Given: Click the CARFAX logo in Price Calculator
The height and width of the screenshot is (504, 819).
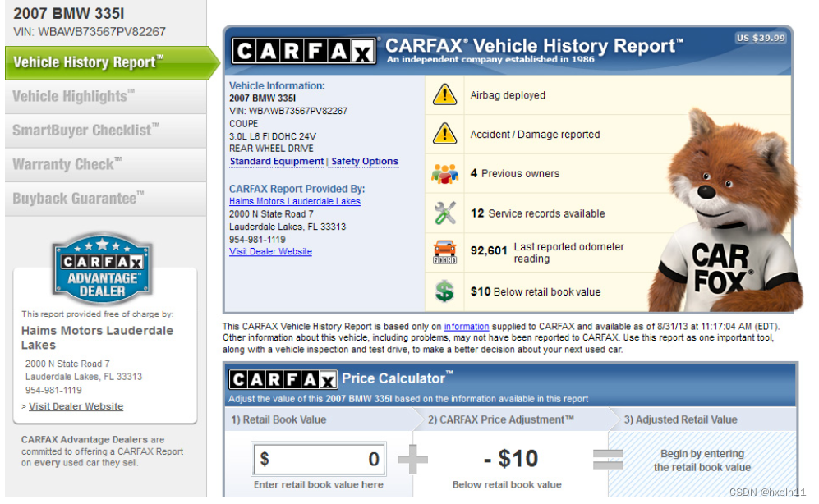Looking at the screenshot, I should tap(283, 379).
